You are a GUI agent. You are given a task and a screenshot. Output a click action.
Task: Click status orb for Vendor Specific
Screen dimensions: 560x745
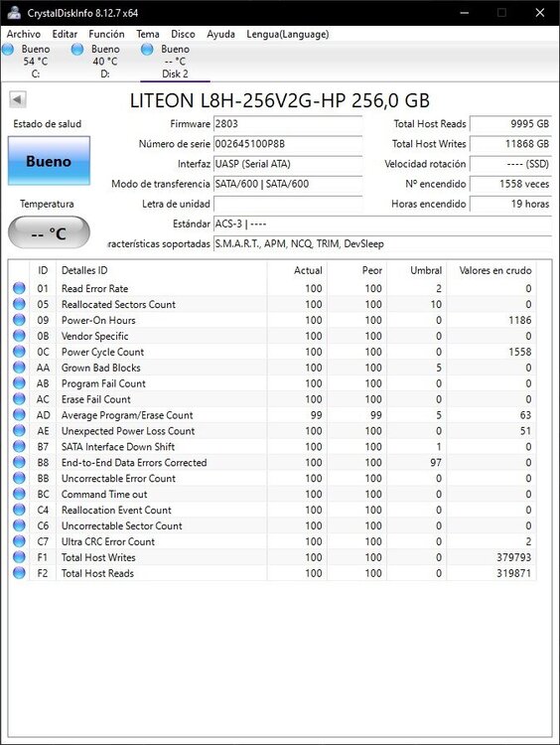[19, 336]
